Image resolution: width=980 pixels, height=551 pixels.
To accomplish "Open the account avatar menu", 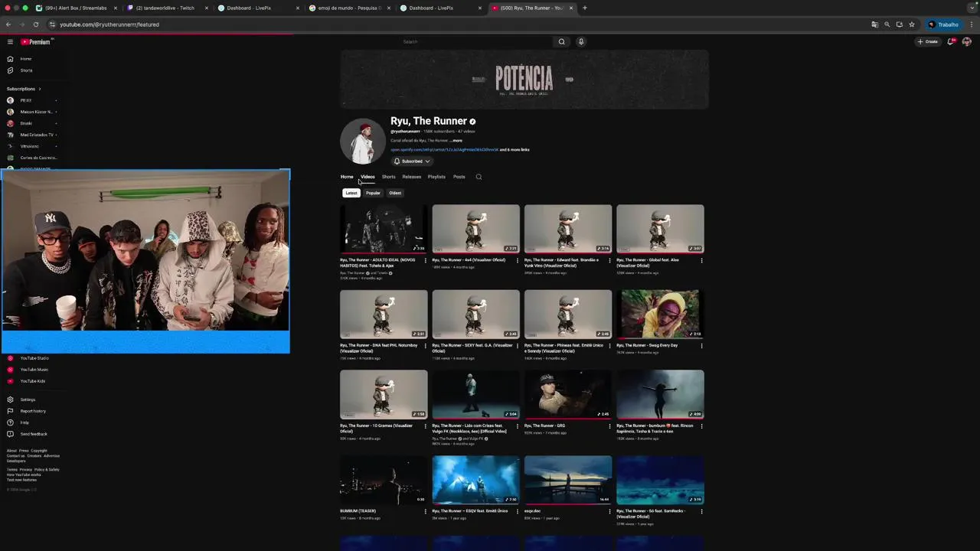I will click(967, 41).
